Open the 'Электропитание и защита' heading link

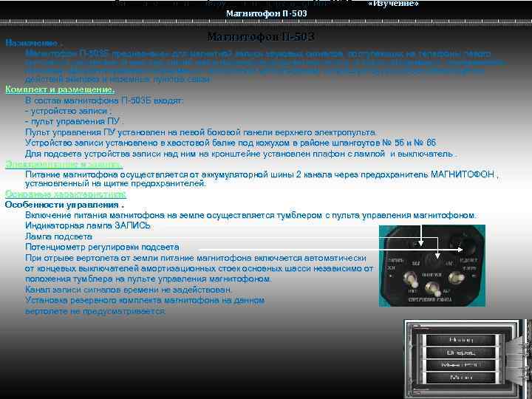click(64, 165)
